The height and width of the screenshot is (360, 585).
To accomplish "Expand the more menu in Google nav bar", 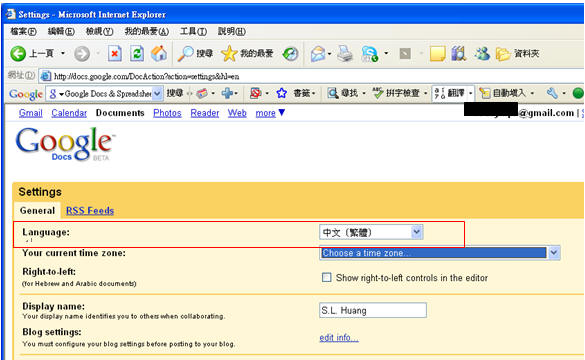I will [270, 113].
